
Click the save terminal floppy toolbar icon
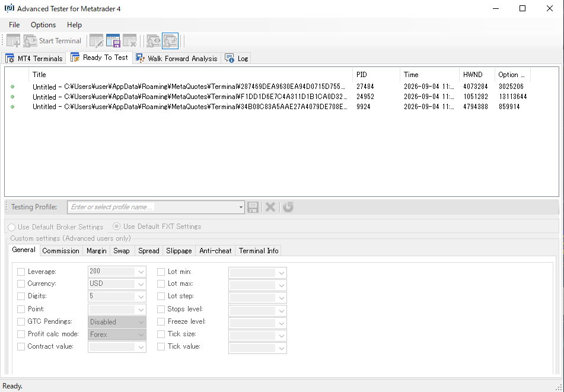click(113, 41)
